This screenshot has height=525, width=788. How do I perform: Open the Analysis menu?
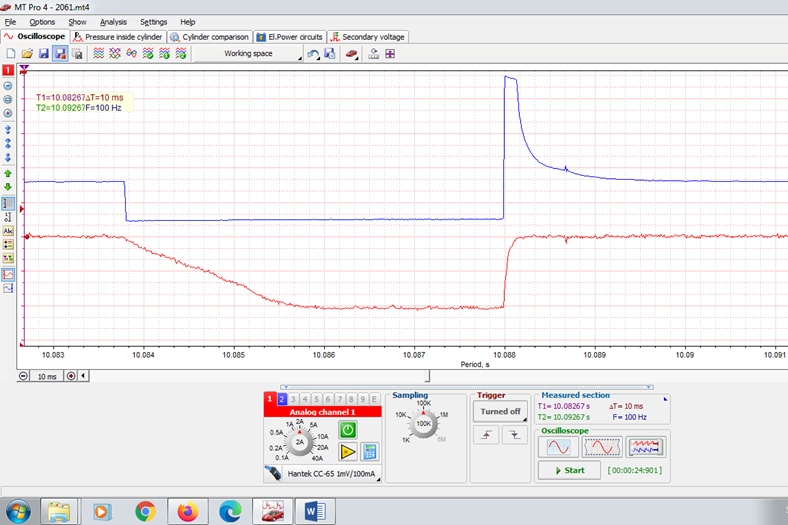click(x=113, y=21)
